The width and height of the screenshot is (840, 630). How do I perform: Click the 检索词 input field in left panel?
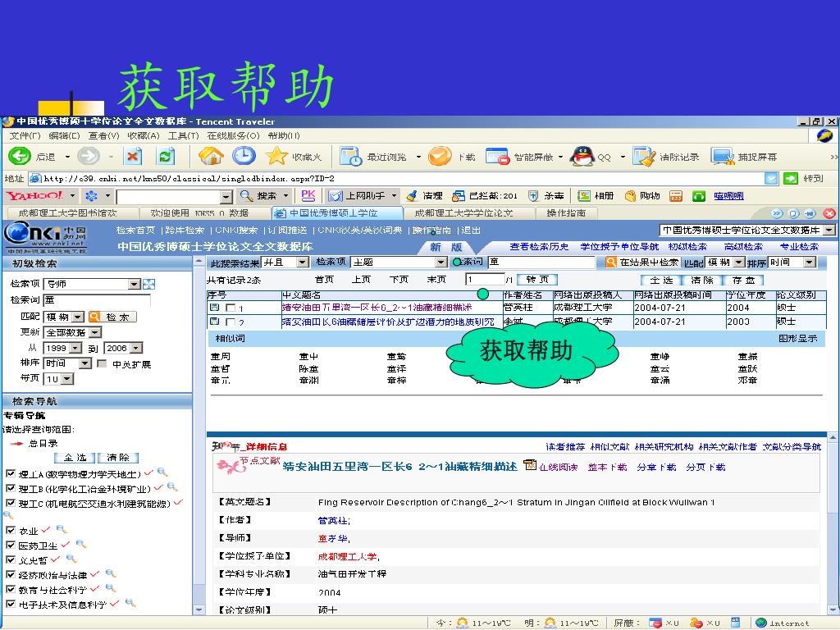tap(97, 300)
